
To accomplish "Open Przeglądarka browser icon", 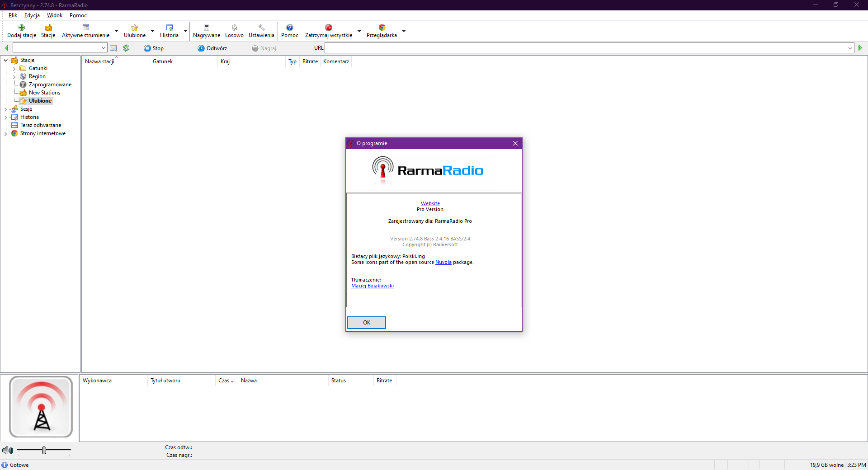I will point(382,31).
